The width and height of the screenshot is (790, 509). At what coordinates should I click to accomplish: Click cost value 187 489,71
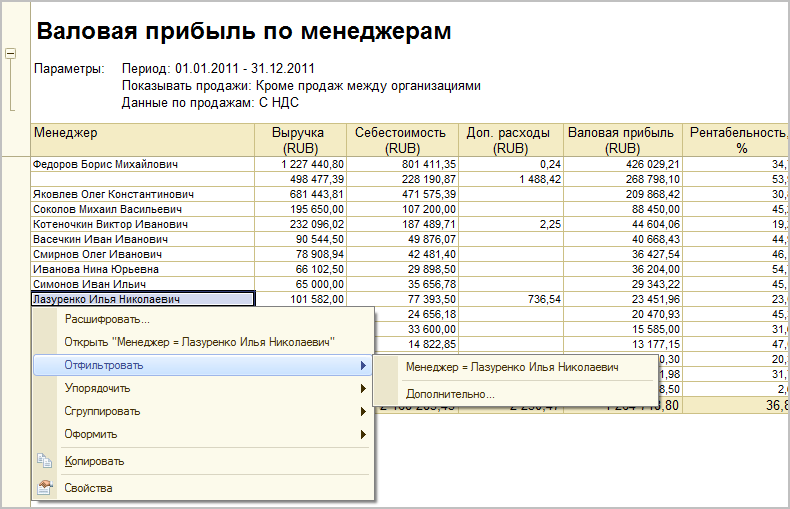pyautogui.click(x=429, y=224)
